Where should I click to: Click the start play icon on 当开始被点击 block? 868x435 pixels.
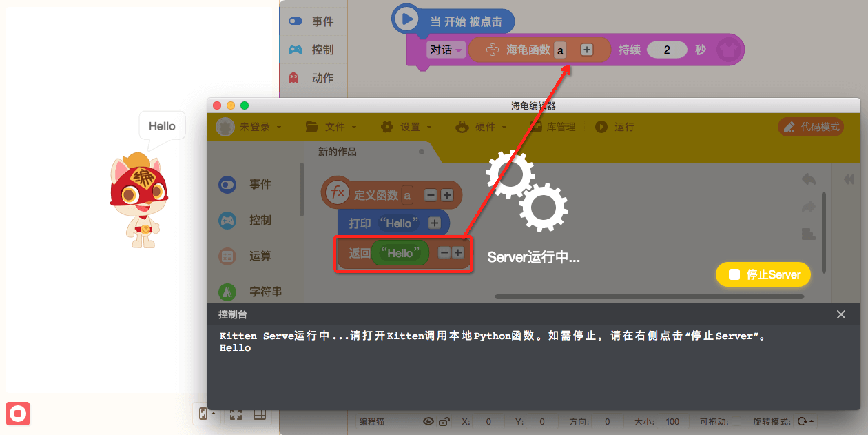pos(407,19)
